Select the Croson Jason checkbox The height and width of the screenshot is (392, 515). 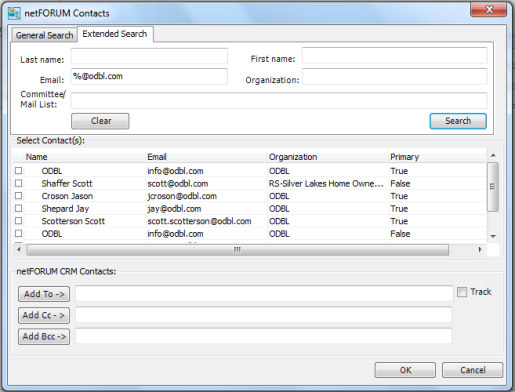pyautogui.click(x=19, y=196)
